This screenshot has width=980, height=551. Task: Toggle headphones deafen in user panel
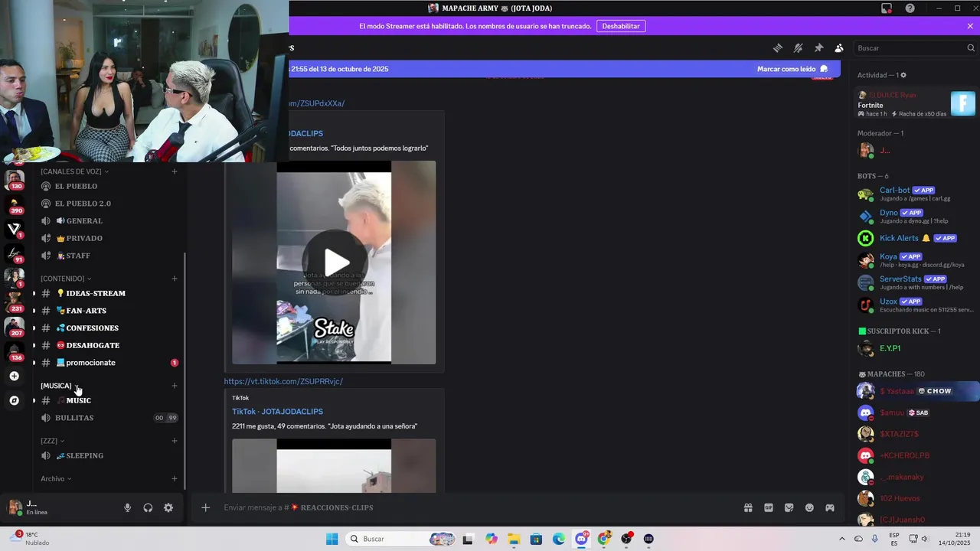pyautogui.click(x=148, y=507)
